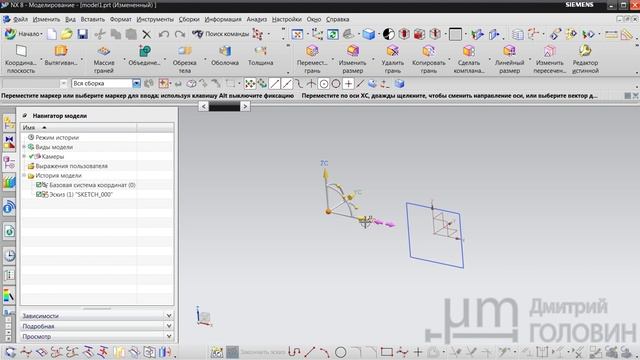The image size is (640, 360).
Task: Toggle the circle center snap point
Action: (x=324, y=84)
